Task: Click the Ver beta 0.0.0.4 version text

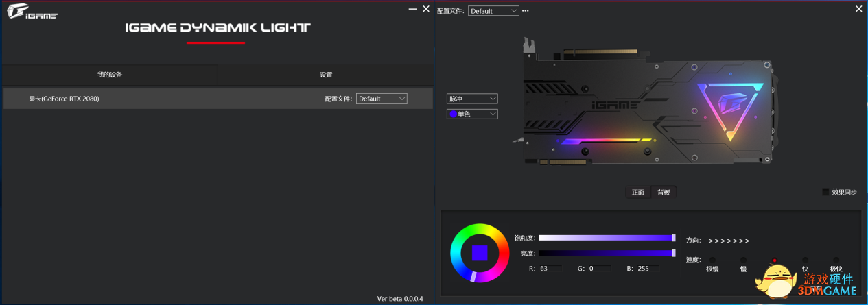Action: coord(400,299)
